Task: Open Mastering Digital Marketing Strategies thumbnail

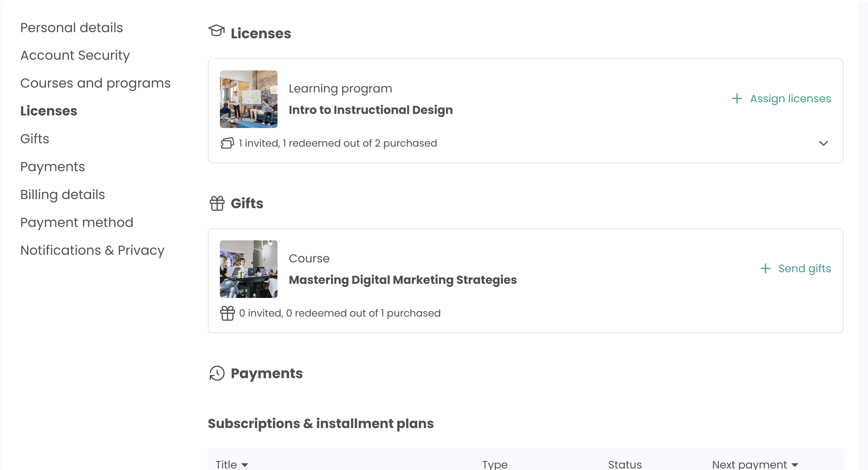Action: tap(249, 269)
